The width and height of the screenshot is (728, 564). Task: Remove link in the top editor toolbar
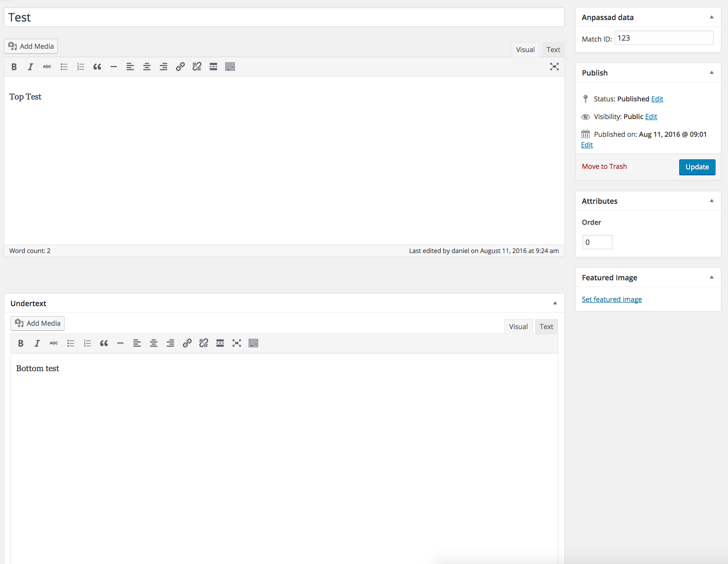(x=197, y=67)
